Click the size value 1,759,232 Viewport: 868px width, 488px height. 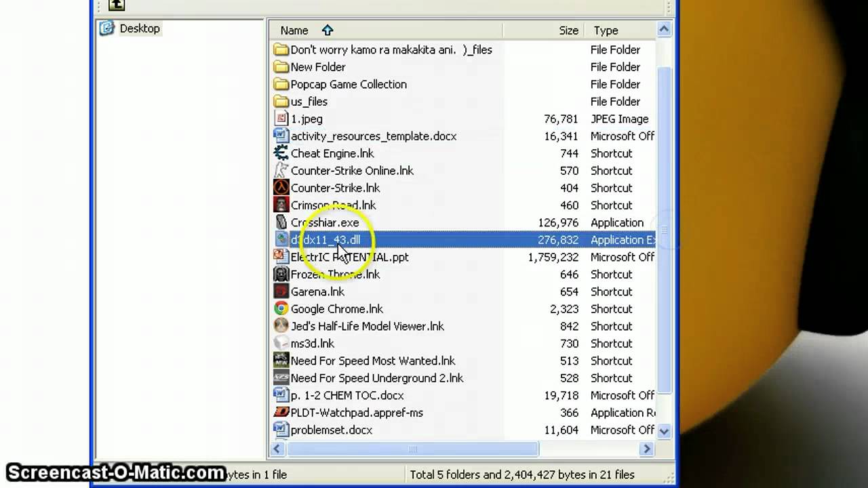(x=553, y=257)
